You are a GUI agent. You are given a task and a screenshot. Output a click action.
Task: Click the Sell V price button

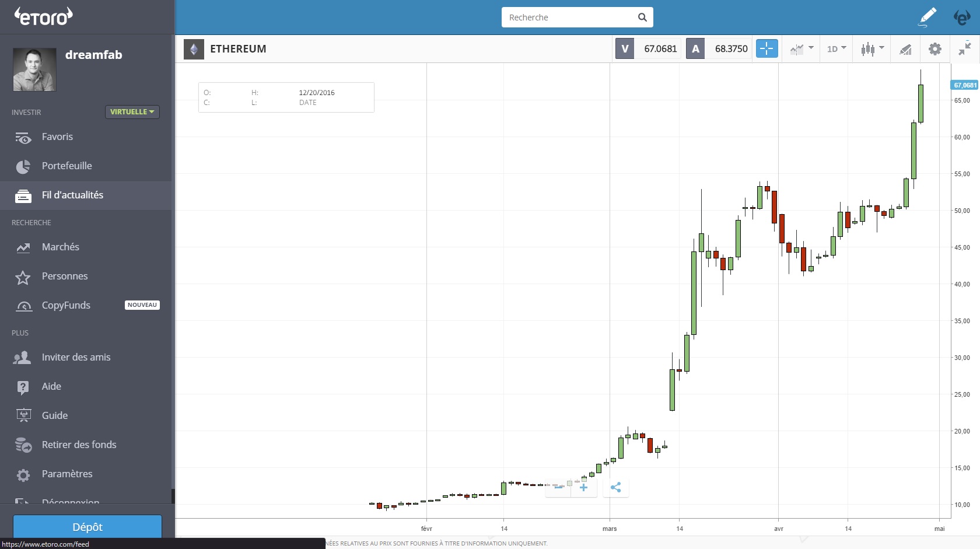coord(648,48)
